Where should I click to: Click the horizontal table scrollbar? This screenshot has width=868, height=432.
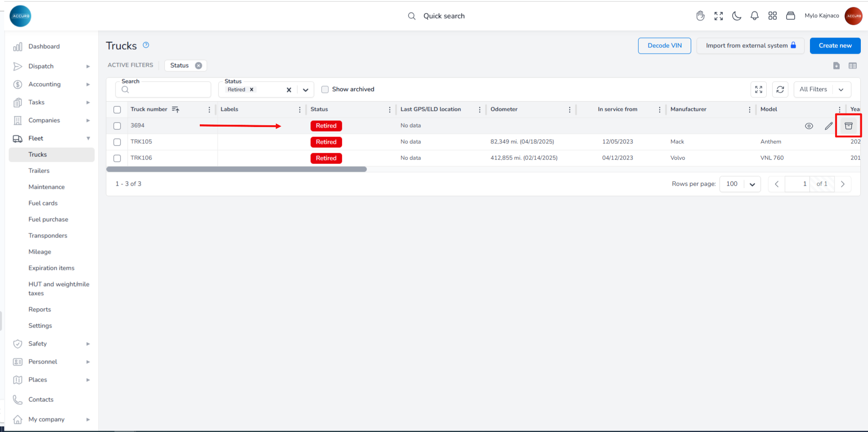(237, 169)
